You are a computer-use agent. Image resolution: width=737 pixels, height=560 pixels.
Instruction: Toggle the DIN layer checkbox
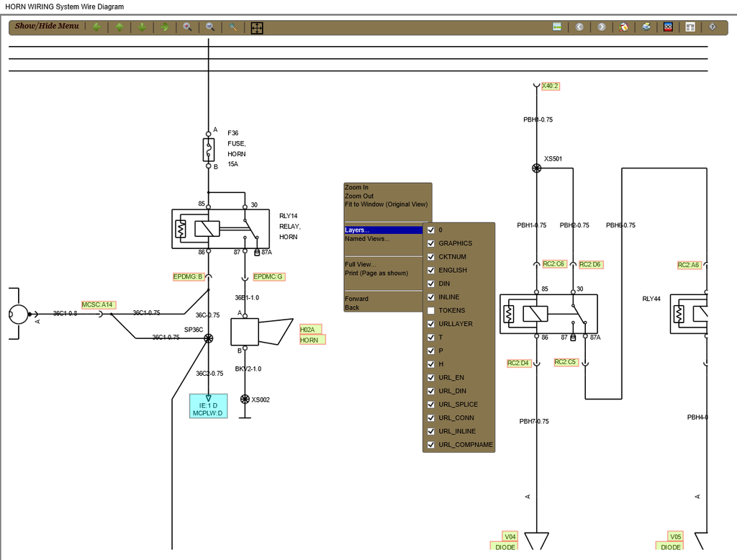pyautogui.click(x=430, y=284)
